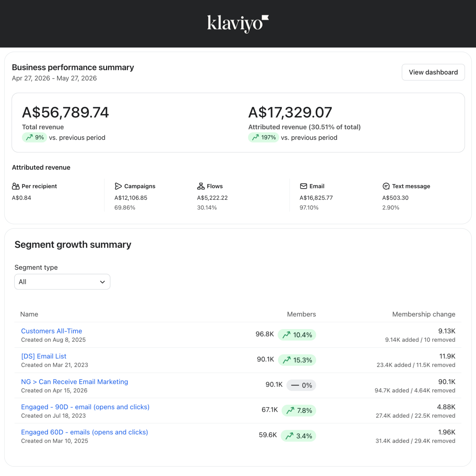
Task: Click the Flows share 30.14%
Action: [207, 208]
